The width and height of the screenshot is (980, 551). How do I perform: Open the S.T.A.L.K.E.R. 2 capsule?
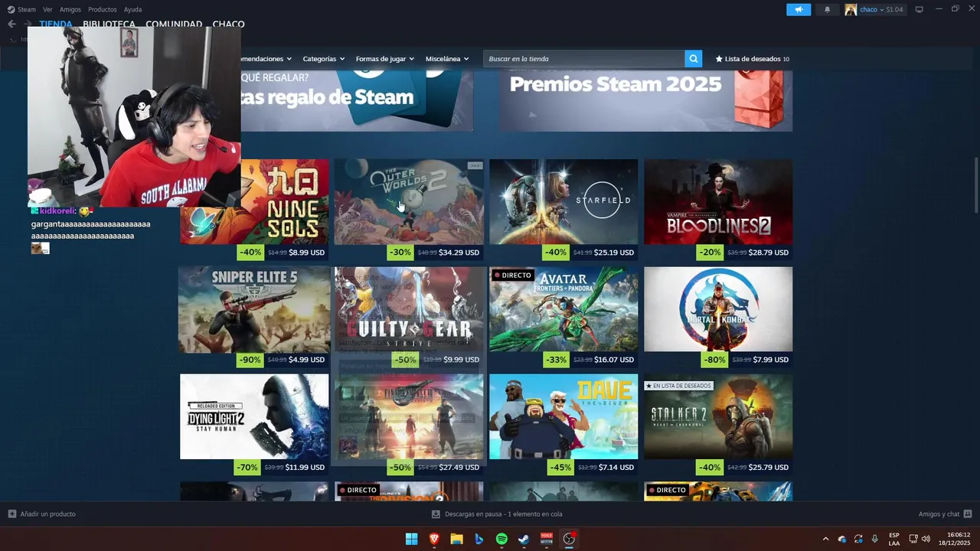pyautogui.click(x=718, y=416)
